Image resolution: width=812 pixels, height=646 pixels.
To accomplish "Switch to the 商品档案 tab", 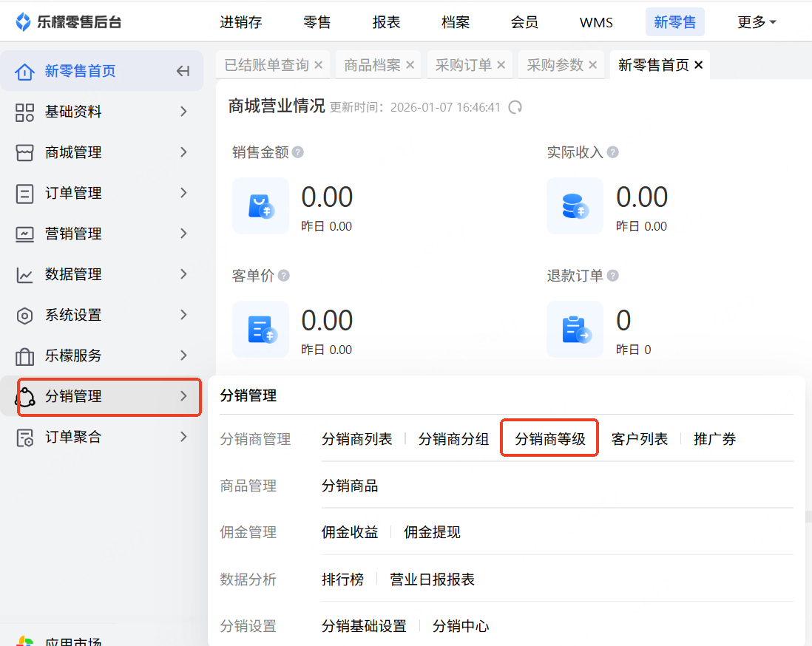I will [372, 65].
